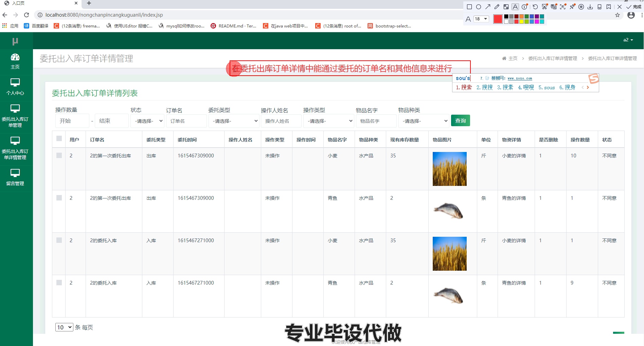Image resolution: width=644 pixels, height=346 pixels.
Task: Select the rectangle annotation tool
Action: (x=469, y=7)
